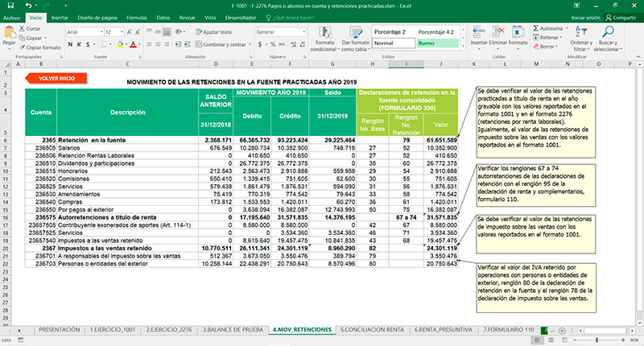Screen dimensions: 644x346
Task: Toggle underline (S) formatting
Action: (88, 44)
